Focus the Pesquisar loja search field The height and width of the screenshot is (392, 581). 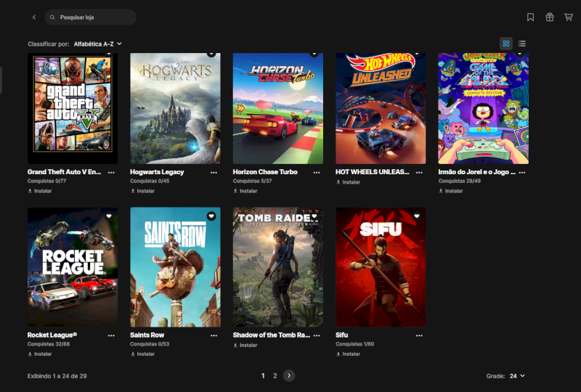point(90,17)
